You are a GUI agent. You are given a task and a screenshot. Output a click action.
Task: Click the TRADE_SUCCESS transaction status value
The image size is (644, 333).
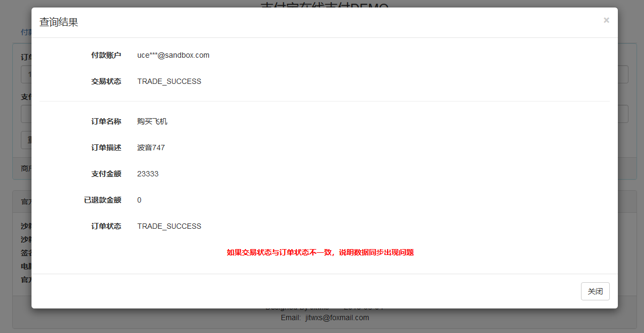point(169,81)
